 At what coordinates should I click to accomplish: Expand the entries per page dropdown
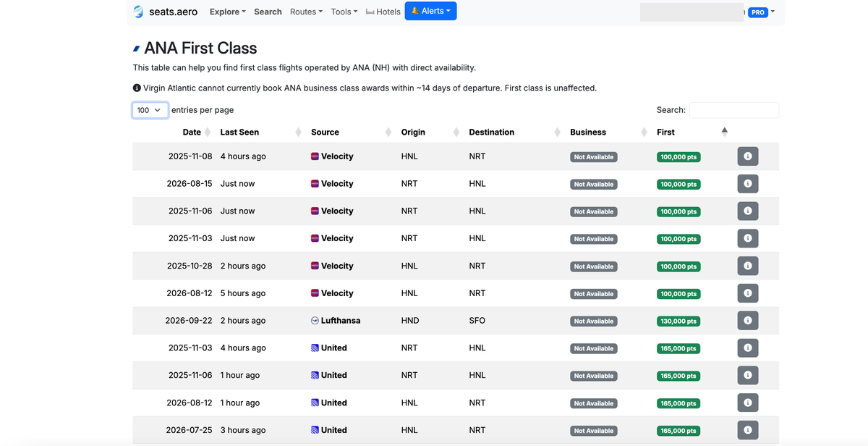[150, 110]
